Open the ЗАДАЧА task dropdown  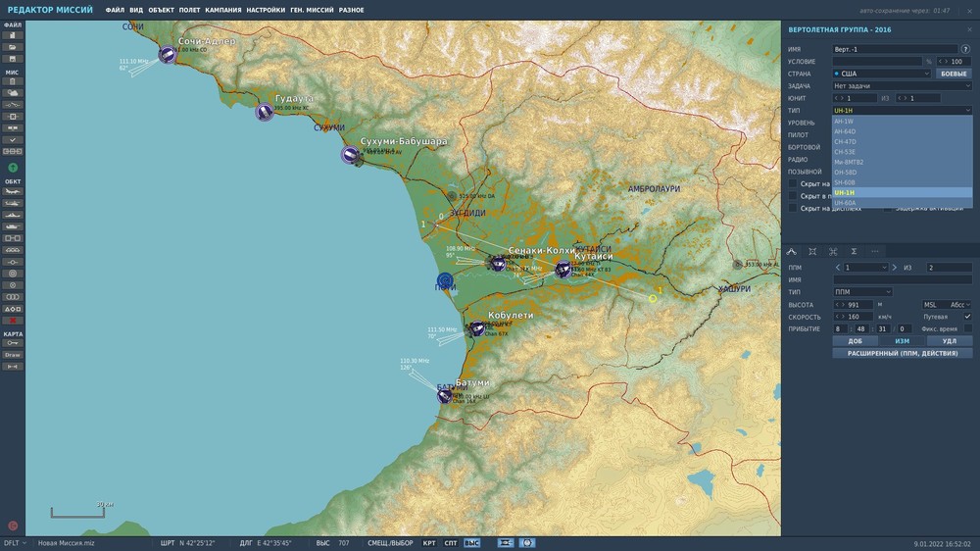pos(902,85)
